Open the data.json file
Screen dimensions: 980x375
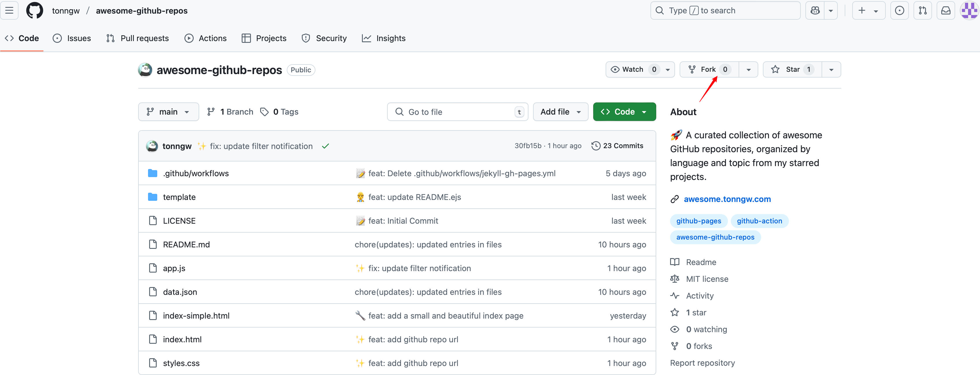(x=180, y=292)
